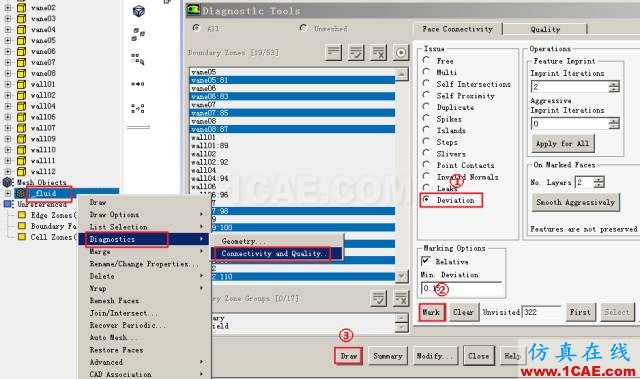The width and height of the screenshot is (640, 379).
Task: Click the boundary zones list scrollbar down arrow
Action: 402,276
